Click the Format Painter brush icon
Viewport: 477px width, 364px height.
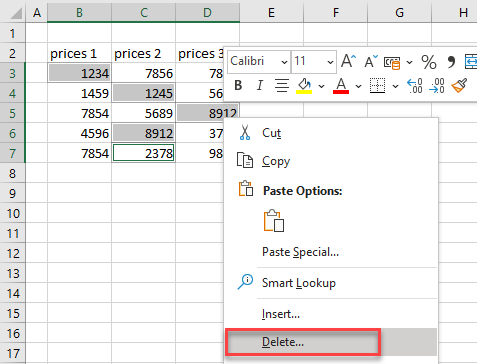tap(459, 86)
